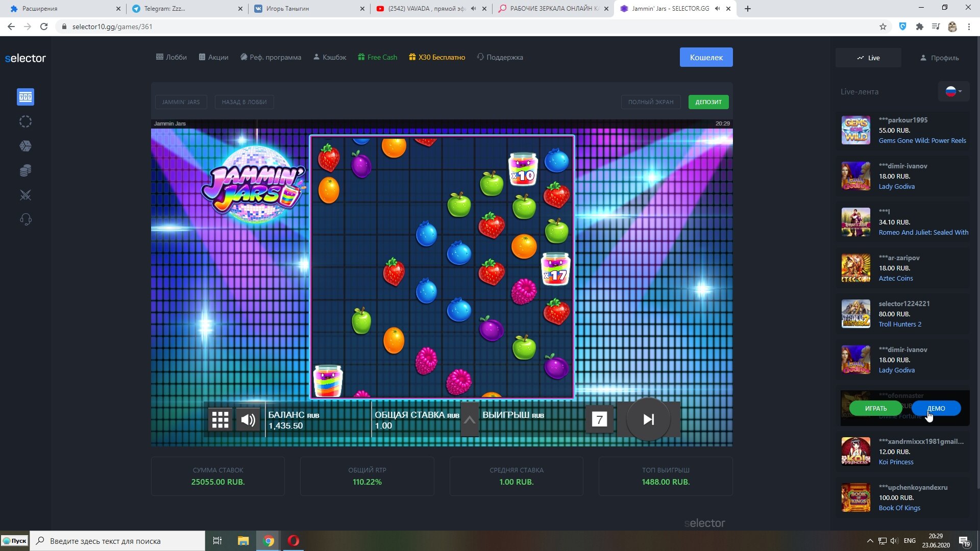Expand the language flag dropdown

coord(953,91)
